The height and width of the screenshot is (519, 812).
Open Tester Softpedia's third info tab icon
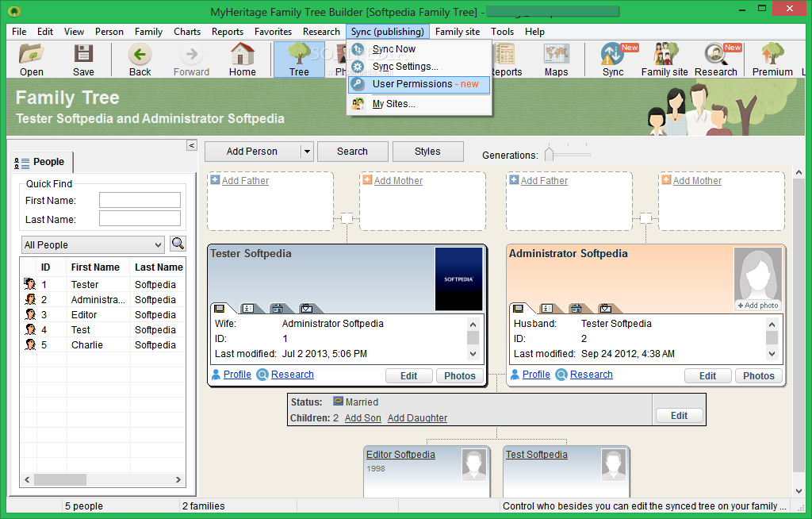[x=278, y=309]
